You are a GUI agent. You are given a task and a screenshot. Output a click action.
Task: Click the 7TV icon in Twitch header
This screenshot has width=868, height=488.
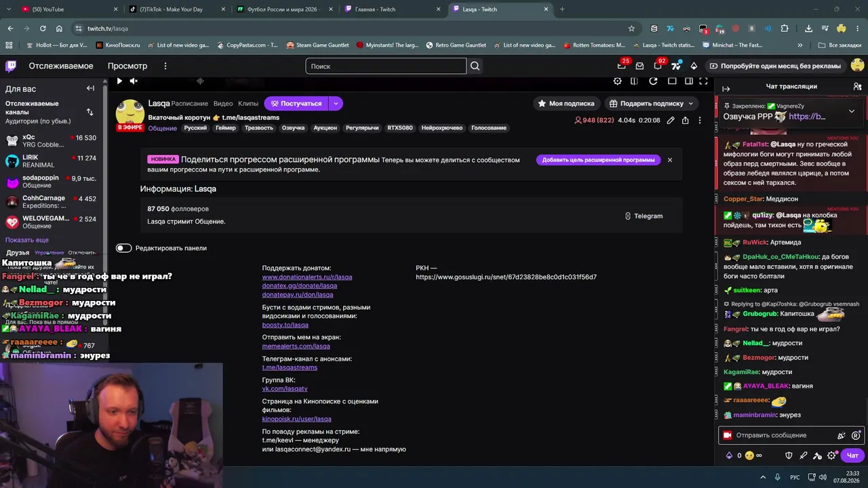[x=676, y=66]
